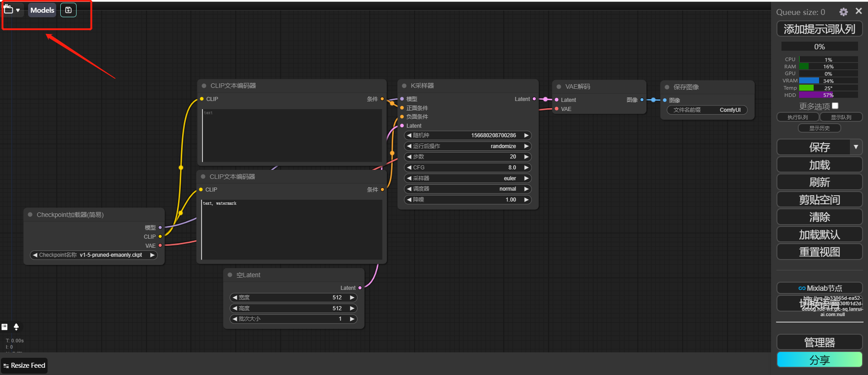This screenshot has width=868, height=375.
Task: Toggle the 更多选项 checkbox
Action: [835, 106]
